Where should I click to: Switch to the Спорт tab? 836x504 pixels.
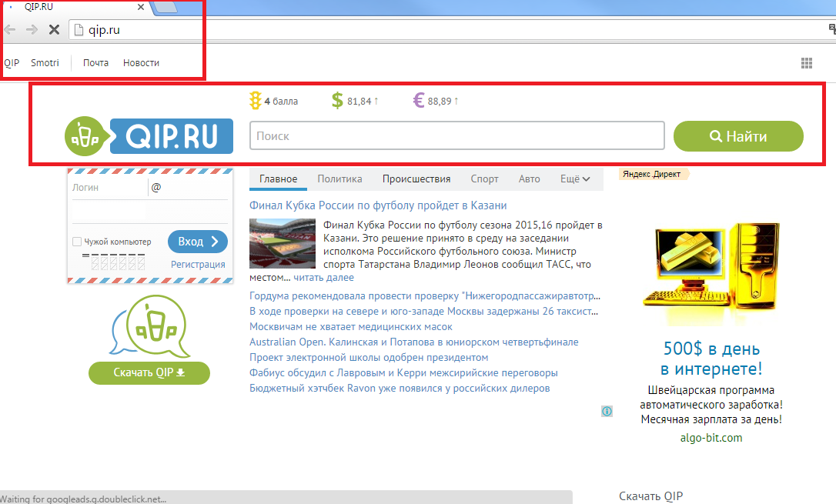[485, 179]
